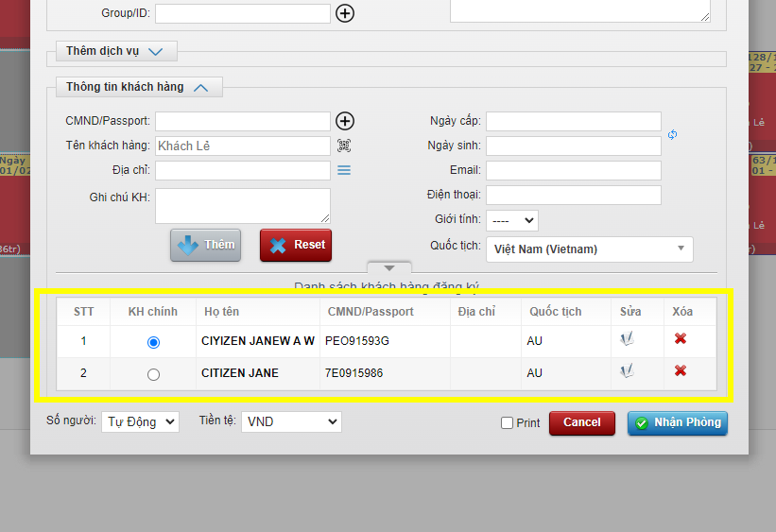Delete guest CIYIZEN JANEW A W
This screenshot has height=532, width=776.
680,339
